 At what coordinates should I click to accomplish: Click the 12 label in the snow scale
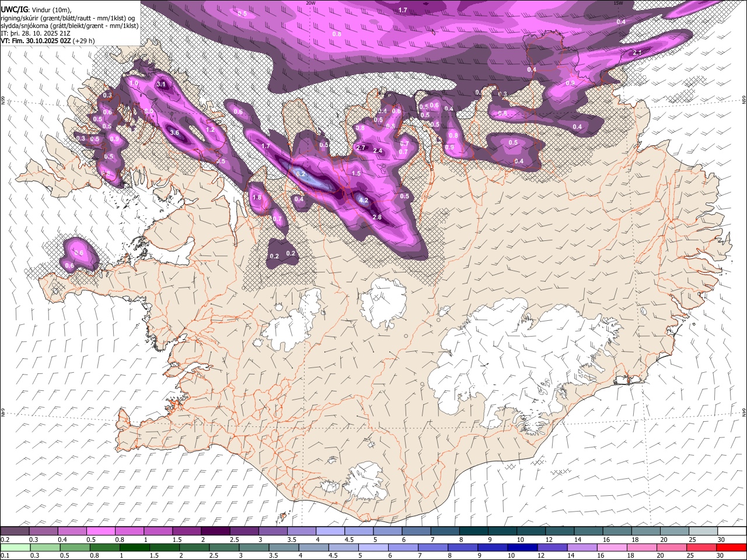click(548, 540)
